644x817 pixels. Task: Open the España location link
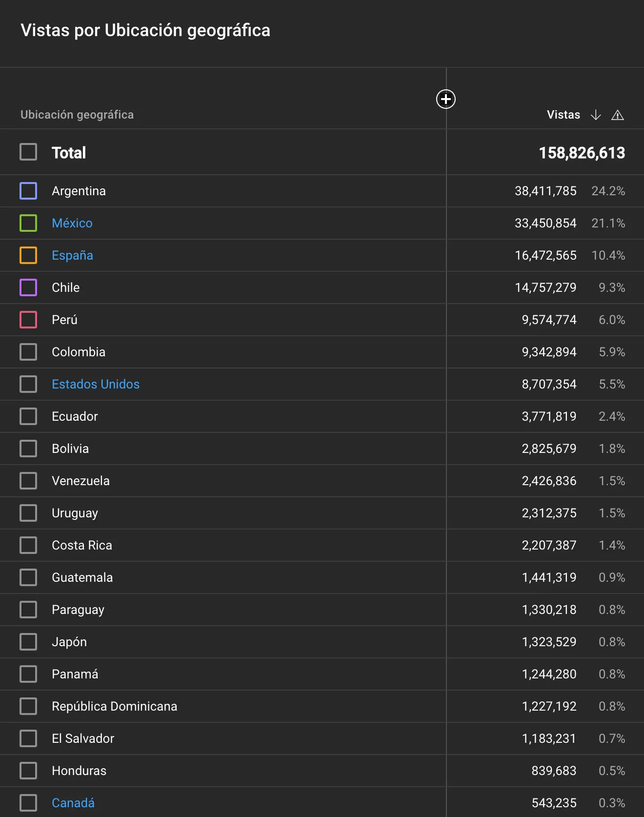pos(72,255)
